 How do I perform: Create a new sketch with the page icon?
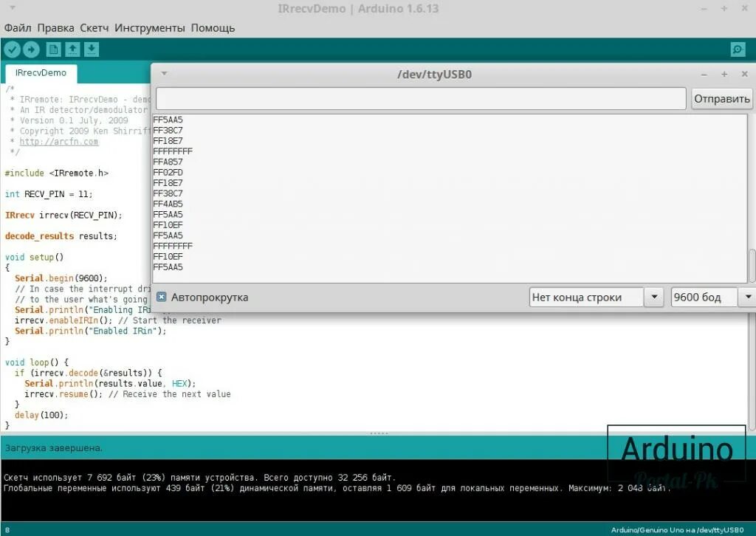(53, 49)
